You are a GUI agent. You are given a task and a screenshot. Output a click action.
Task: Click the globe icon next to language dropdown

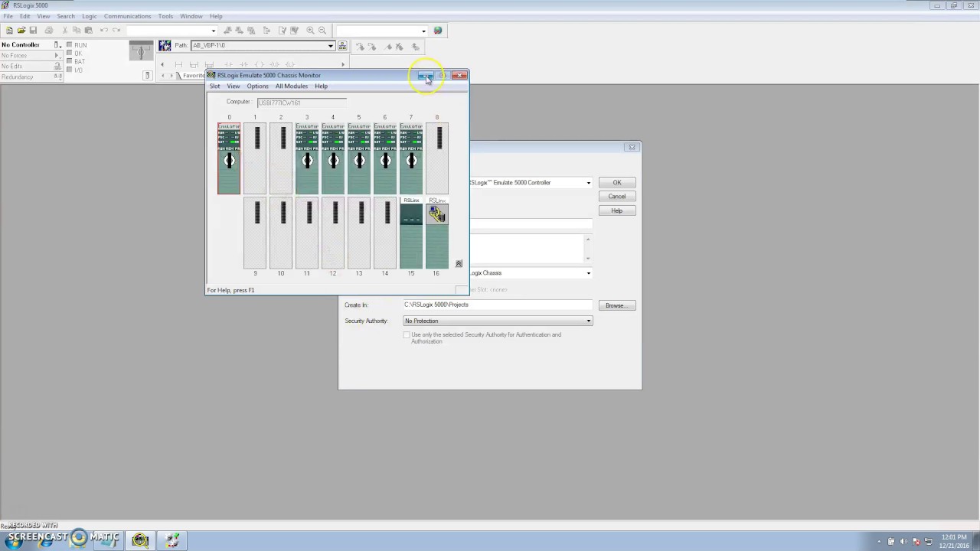[438, 31]
